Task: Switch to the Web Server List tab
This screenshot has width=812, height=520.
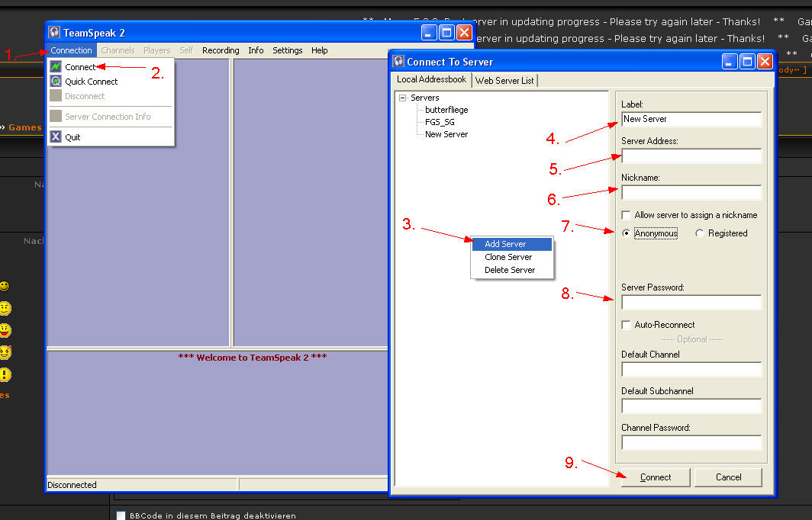Action: (505, 80)
